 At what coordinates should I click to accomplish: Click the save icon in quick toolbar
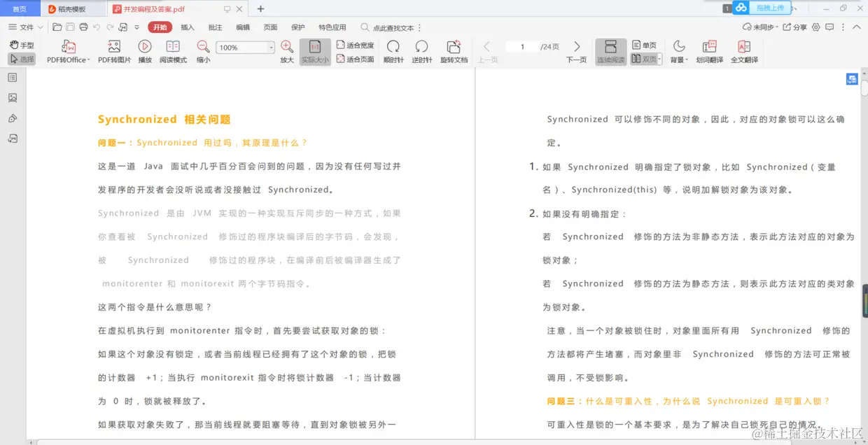pyautogui.click(x=71, y=27)
